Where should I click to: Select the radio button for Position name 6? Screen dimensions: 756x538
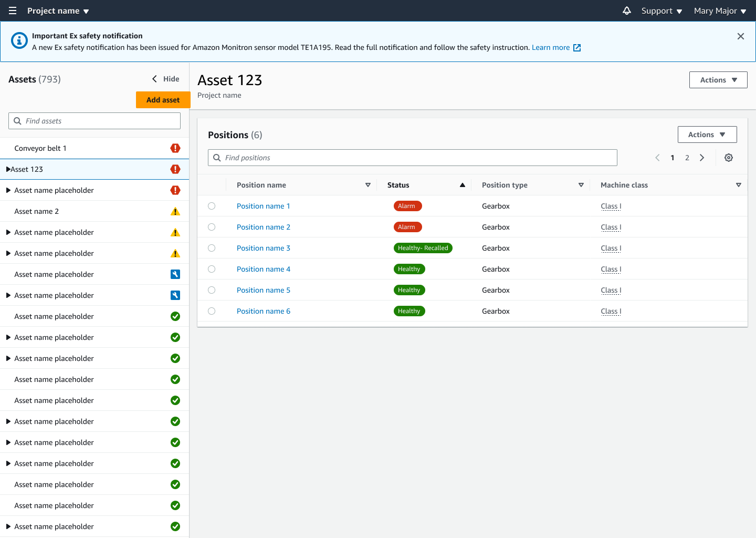point(212,311)
